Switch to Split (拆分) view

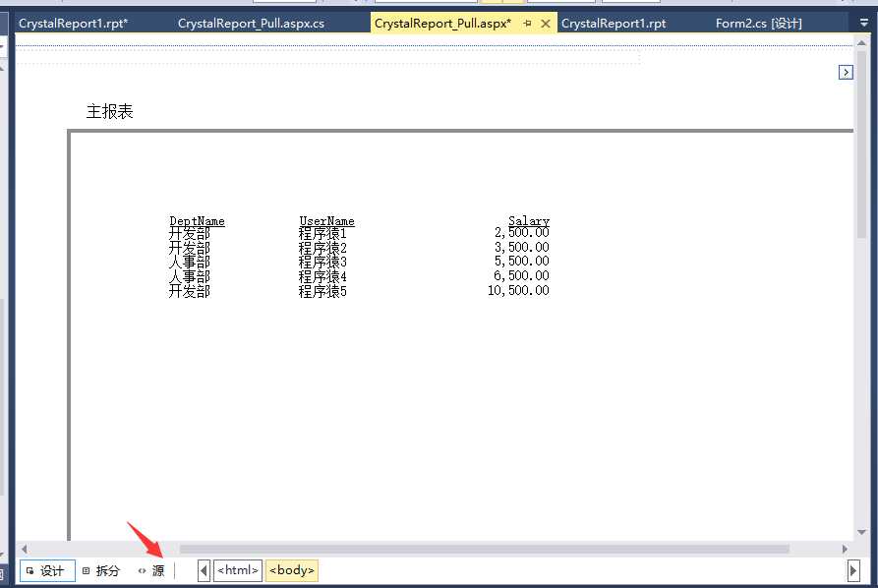tap(101, 570)
